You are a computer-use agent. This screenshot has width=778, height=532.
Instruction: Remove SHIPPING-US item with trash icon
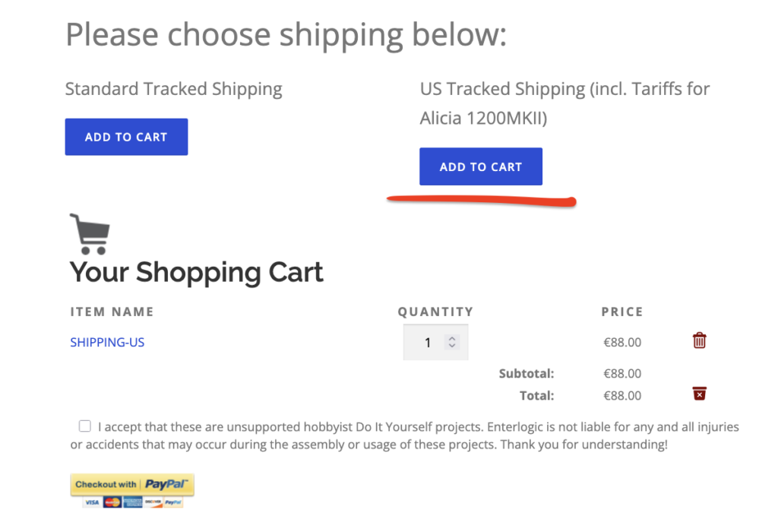pyautogui.click(x=700, y=341)
